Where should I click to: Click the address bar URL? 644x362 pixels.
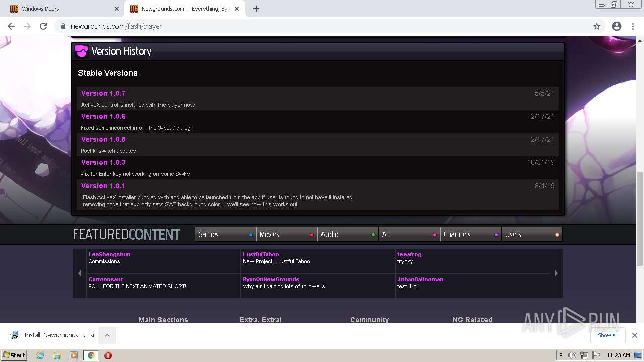[116, 26]
